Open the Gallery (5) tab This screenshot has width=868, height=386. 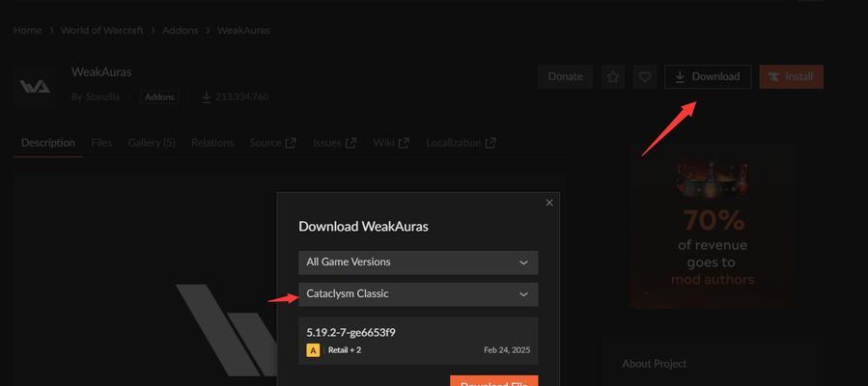152,143
